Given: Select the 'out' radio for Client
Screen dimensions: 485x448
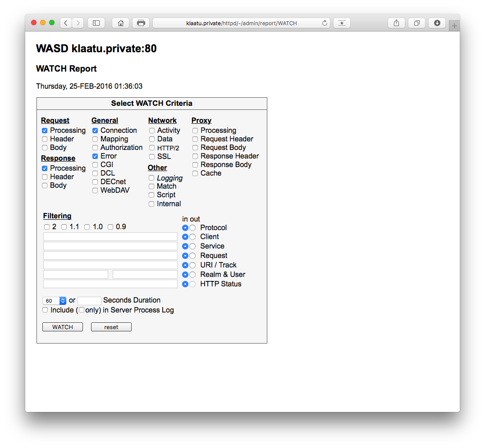Looking at the screenshot, I should click(x=192, y=237).
